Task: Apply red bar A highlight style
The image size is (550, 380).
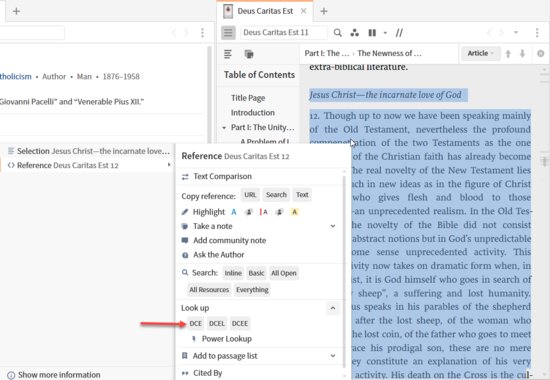Action: (x=264, y=212)
